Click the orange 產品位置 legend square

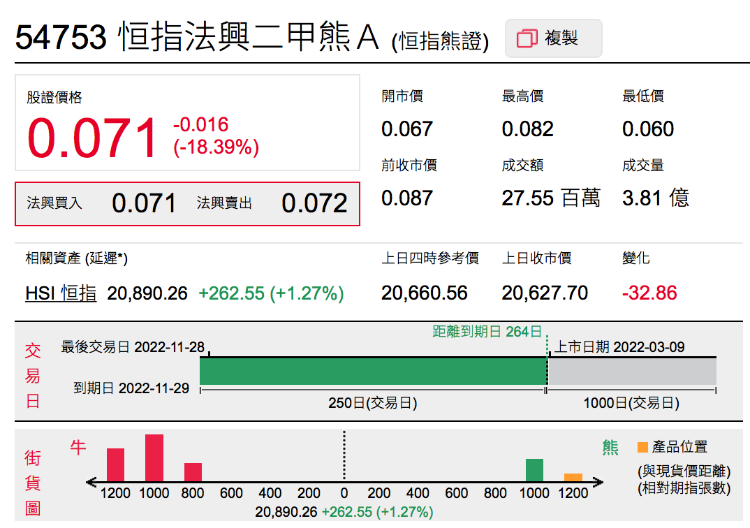[x=642, y=447]
